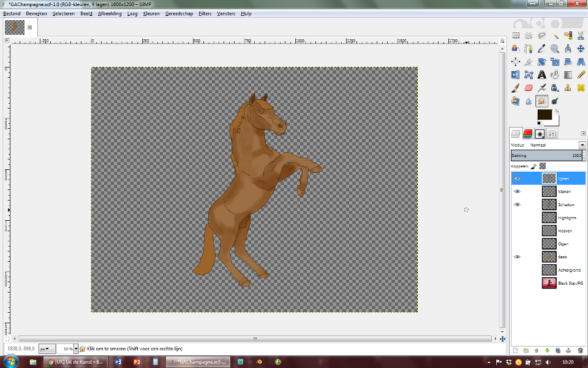Click the foreground color swatch

tap(544, 115)
